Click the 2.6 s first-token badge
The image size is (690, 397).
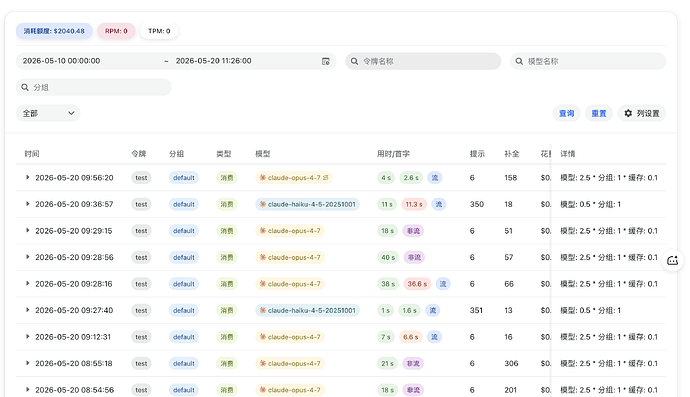point(411,177)
